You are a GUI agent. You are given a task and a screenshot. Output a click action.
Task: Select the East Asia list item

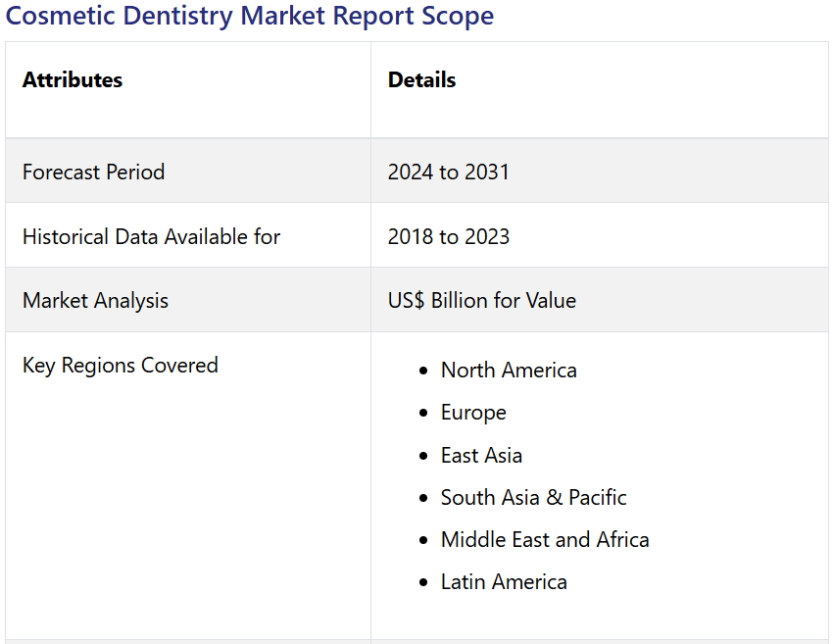pos(481,456)
